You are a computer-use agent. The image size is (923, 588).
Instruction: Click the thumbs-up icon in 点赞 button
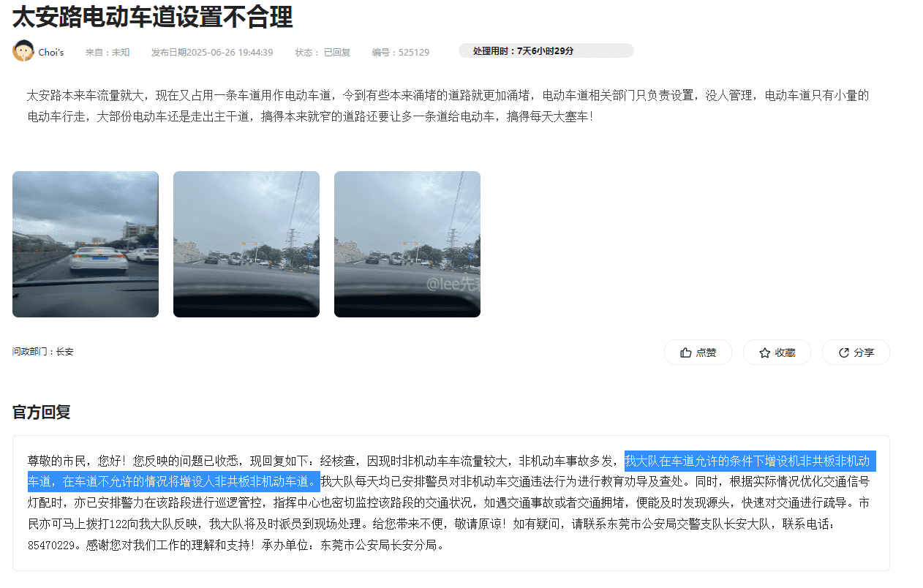(x=685, y=353)
